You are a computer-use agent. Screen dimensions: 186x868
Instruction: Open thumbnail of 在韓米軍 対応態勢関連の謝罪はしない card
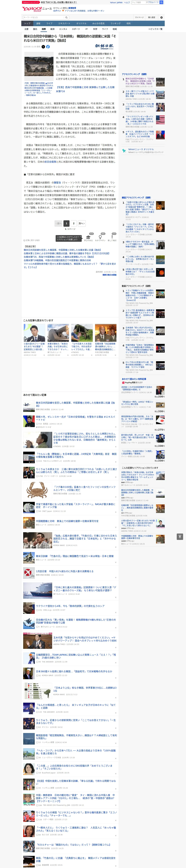click(x=106, y=333)
